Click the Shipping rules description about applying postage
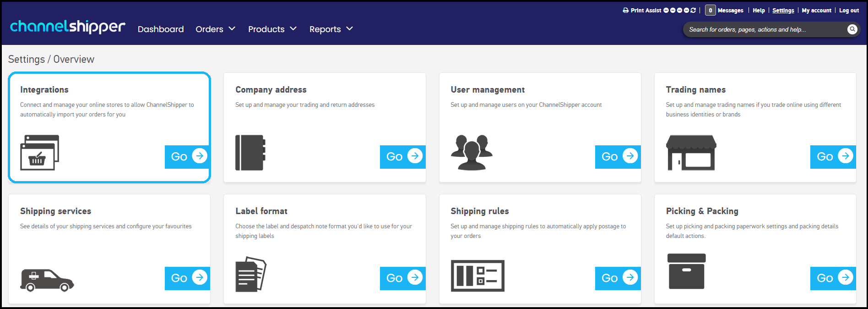The image size is (868, 309). [x=538, y=231]
